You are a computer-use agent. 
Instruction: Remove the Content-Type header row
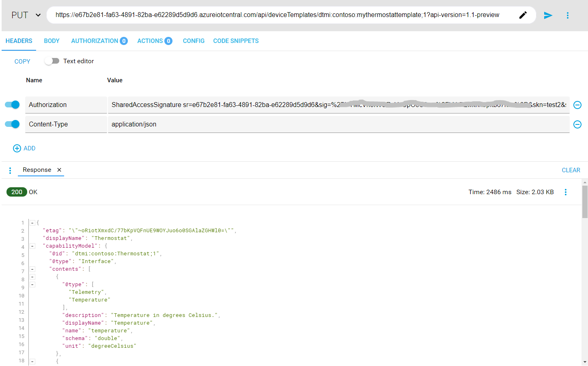click(x=577, y=124)
